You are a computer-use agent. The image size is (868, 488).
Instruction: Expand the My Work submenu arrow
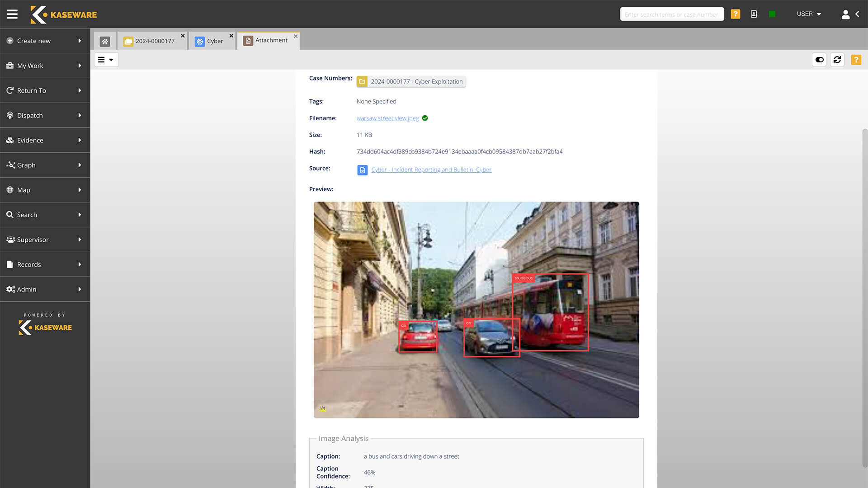(80, 66)
